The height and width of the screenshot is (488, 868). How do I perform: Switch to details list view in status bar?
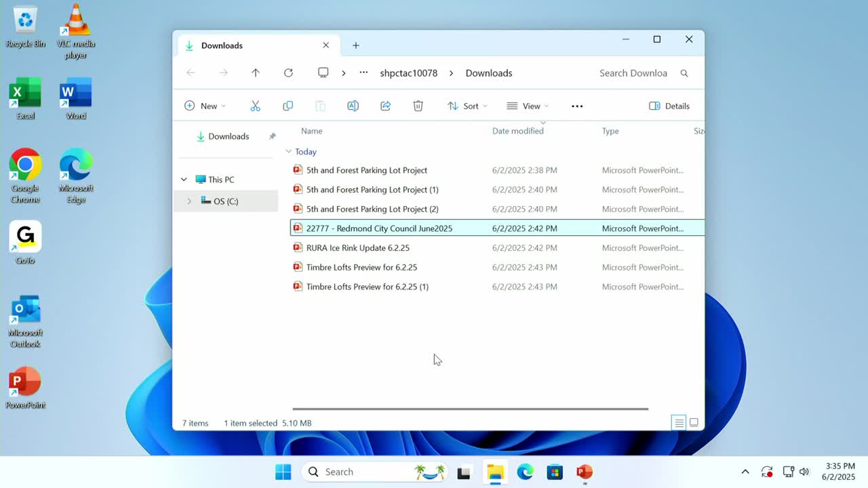679,423
